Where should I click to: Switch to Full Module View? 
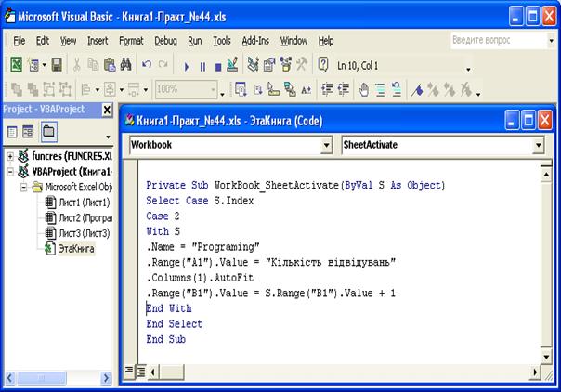click(x=141, y=372)
